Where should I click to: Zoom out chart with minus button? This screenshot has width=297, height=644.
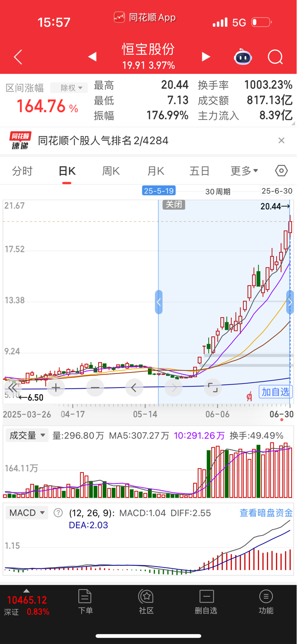[x=95, y=388]
